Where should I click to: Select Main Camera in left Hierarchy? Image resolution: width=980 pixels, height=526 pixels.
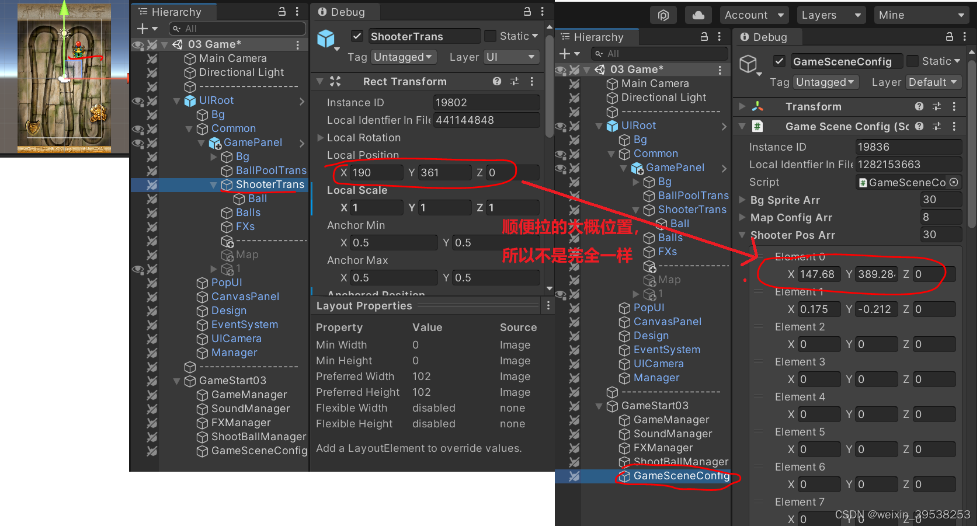click(x=232, y=58)
